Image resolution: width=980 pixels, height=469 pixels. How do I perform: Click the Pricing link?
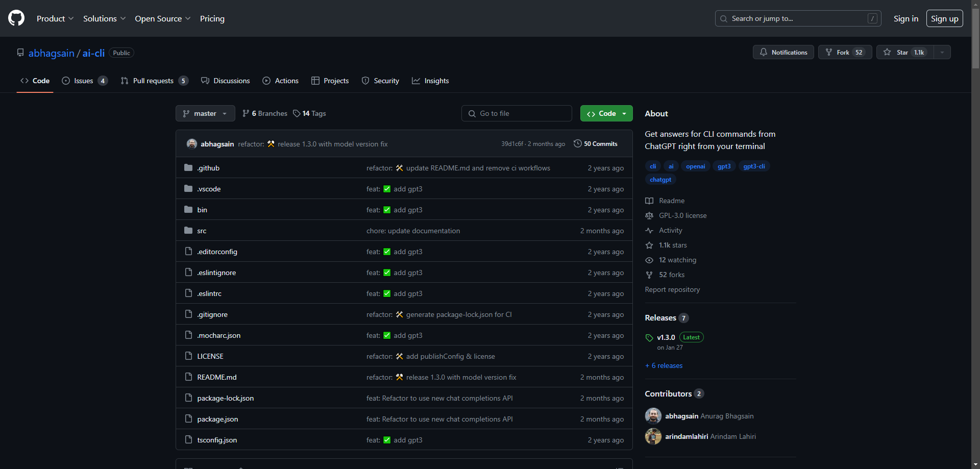[x=212, y=18]
